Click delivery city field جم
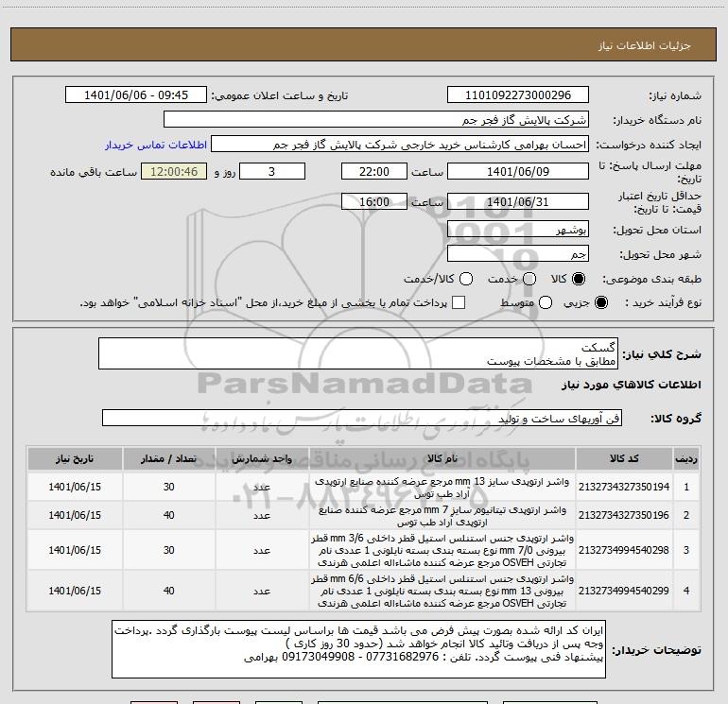This screenshot has width=728, height=704. pyautogui.click(x=518, y=254)
